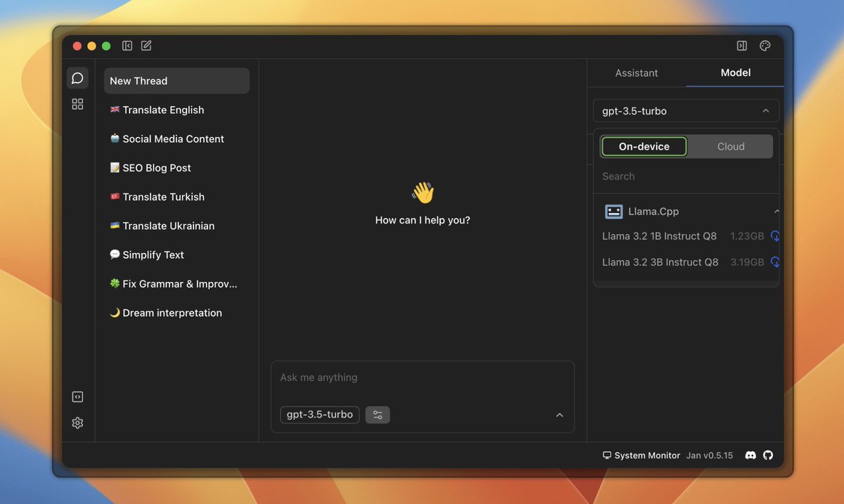Open the theme palette icon
The height and width of the screenshot is (504, 844).
[765, 46]
